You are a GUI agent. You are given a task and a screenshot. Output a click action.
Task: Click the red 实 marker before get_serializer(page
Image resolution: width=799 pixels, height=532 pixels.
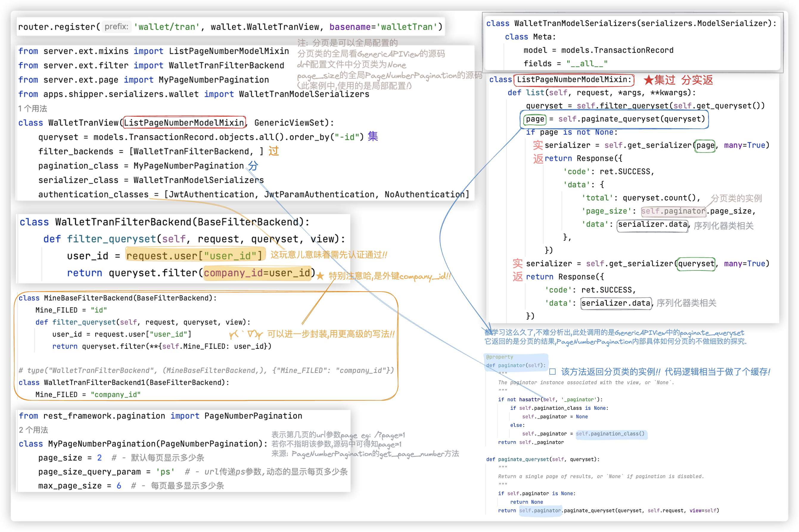coord(538,145)
